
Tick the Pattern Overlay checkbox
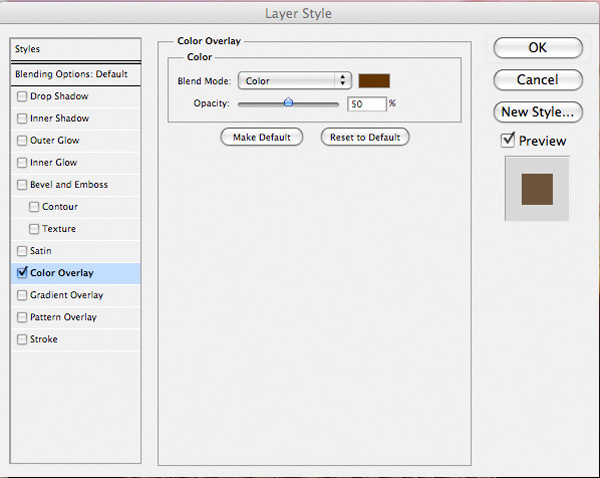(22, 317)
